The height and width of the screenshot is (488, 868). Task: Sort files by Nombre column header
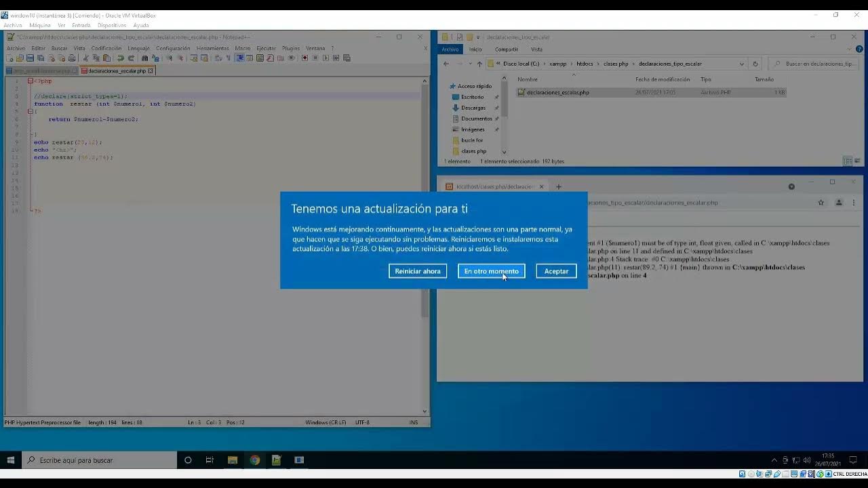coord(528,79)
